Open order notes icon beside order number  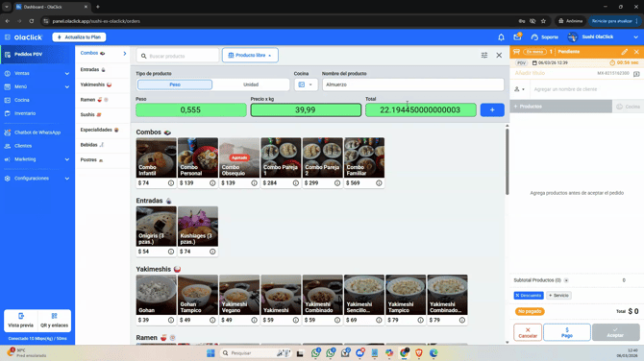(636, 73)
